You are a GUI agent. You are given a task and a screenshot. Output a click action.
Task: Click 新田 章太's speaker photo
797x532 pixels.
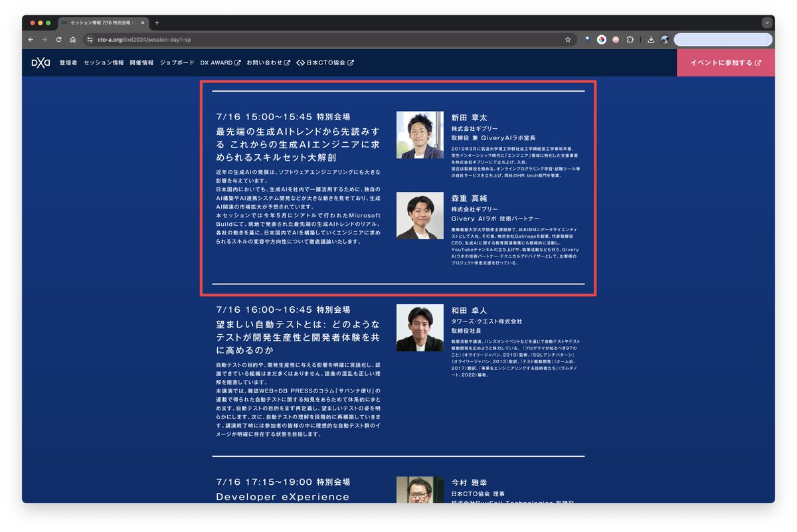(x=420, y=135)
